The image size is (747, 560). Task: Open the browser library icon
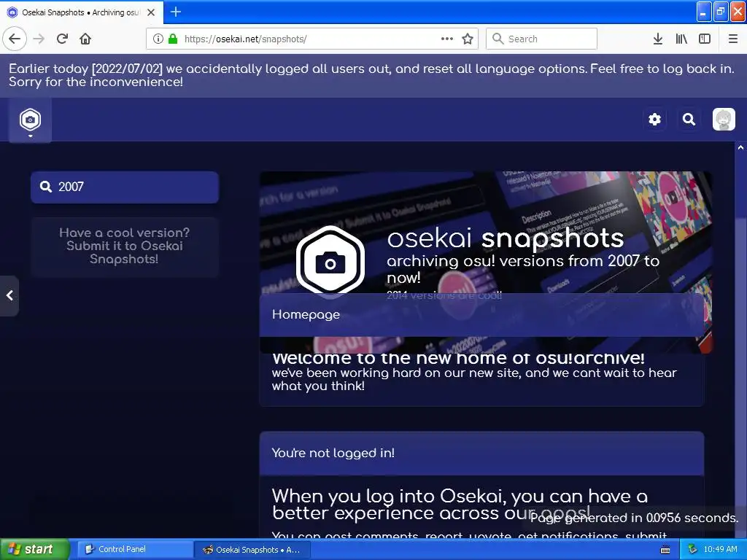(x=681, y=39)
